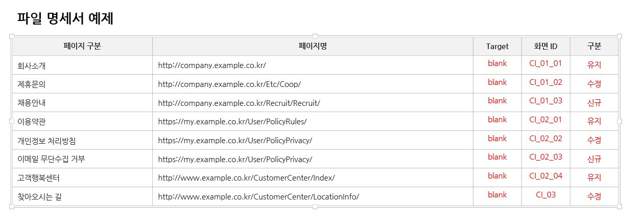Screen dimensions: 644x223
Task: Select the CI_02_04 screen ID cell
Action: click(x=545, y=176)
